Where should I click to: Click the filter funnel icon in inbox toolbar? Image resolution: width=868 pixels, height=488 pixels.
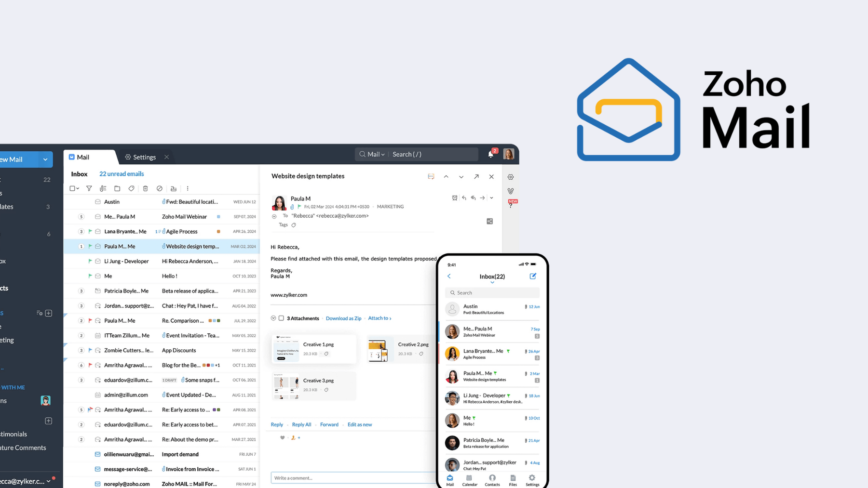point(89,188)
